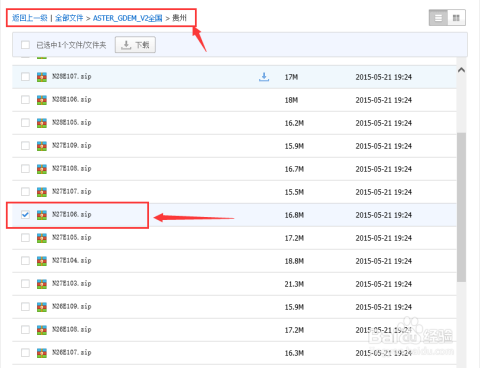The image size is (480, 368).
Task: Click the N28E107.zip archive icon
Action: 42,77
